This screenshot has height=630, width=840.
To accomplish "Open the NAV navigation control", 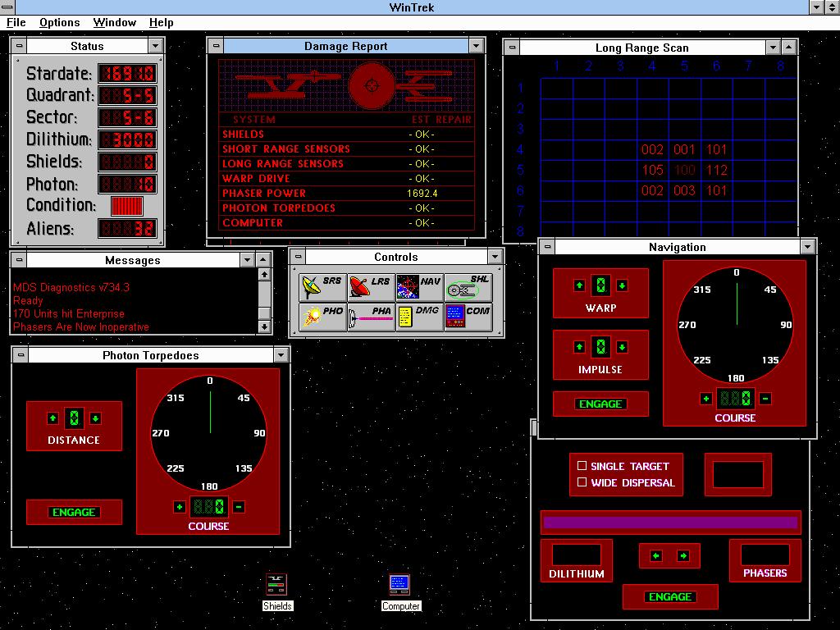I will [419, 288].
